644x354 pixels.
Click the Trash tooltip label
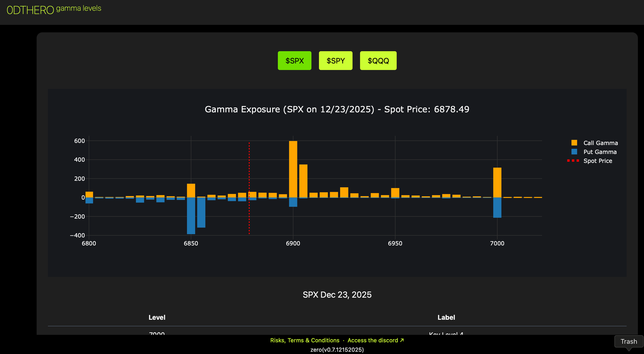click(x=629, y=341)
